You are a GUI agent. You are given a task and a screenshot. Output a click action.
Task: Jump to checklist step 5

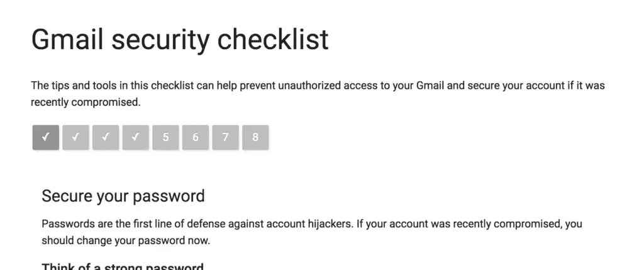pyautogui.click(x=165, y=137)
